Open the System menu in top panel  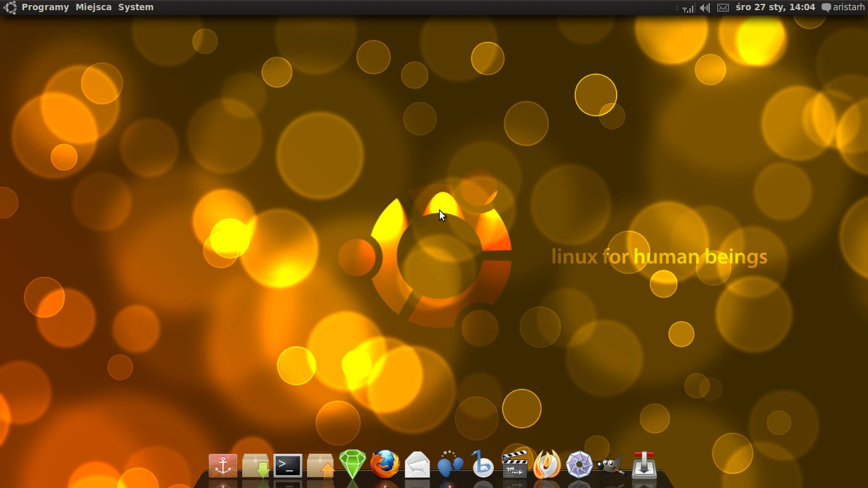click(135, 7)
